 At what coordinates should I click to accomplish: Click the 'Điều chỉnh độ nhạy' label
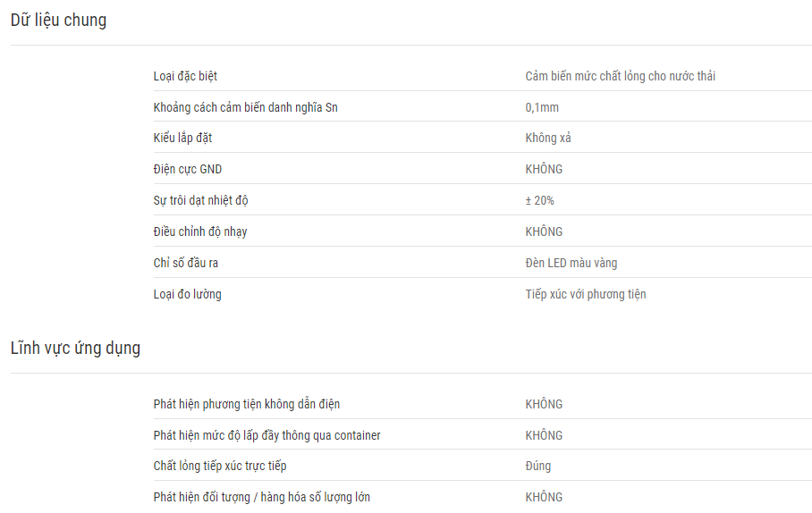pyautogui.click(x=200, y=231)
